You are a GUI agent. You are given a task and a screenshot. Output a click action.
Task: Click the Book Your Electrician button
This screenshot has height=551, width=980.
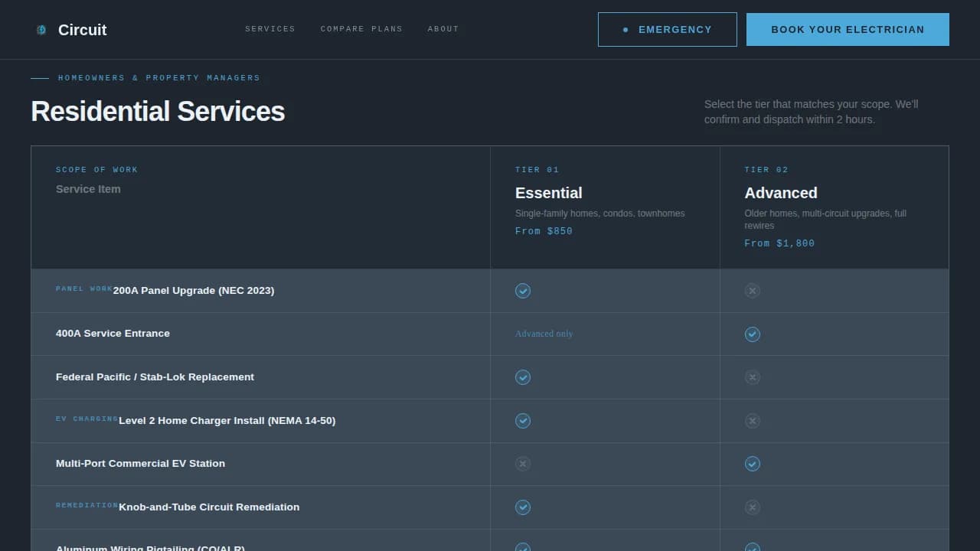point(847,29)
